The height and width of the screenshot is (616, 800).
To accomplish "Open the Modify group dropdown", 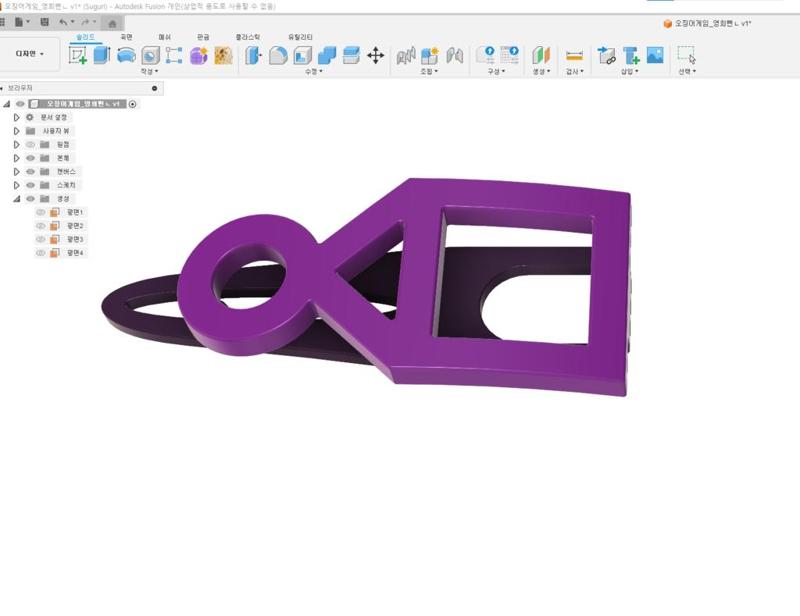I will (x=314, y=71).
